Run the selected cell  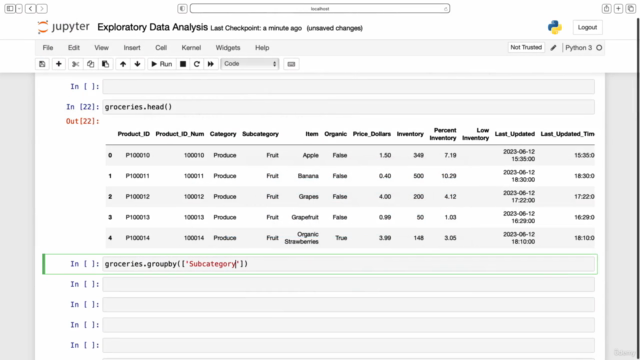tap(162, 64)
